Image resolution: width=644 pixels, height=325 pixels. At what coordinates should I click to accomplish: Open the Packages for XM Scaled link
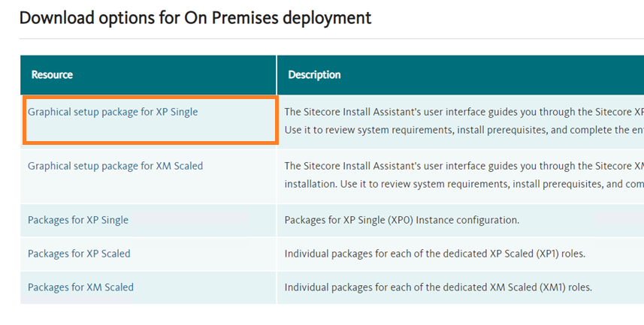(x=80, y=287)
